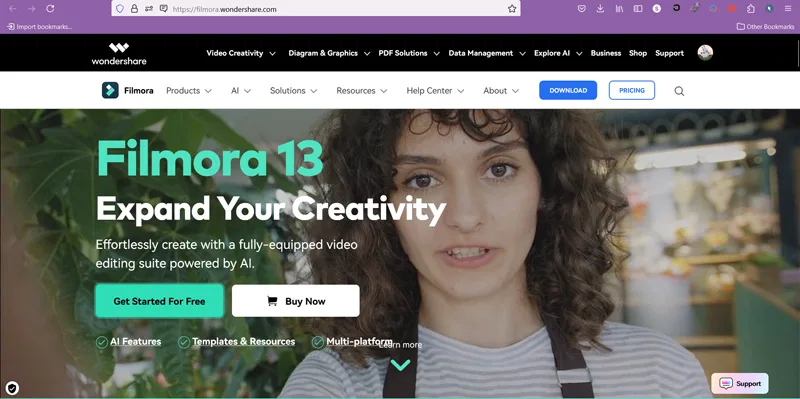Open the AI Features link

(135, 341)
